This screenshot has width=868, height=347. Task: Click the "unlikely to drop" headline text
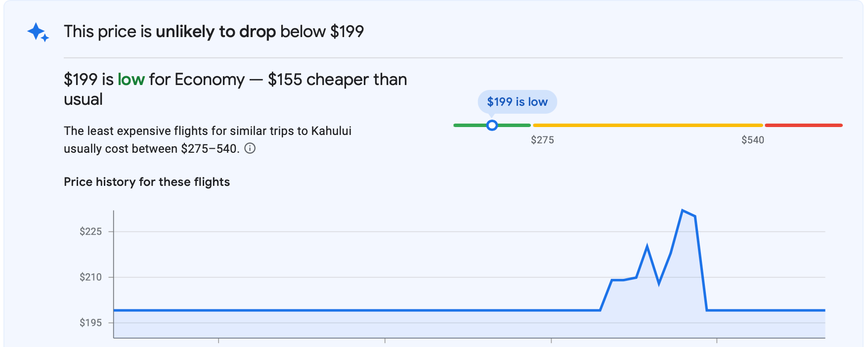click(216, 32)
